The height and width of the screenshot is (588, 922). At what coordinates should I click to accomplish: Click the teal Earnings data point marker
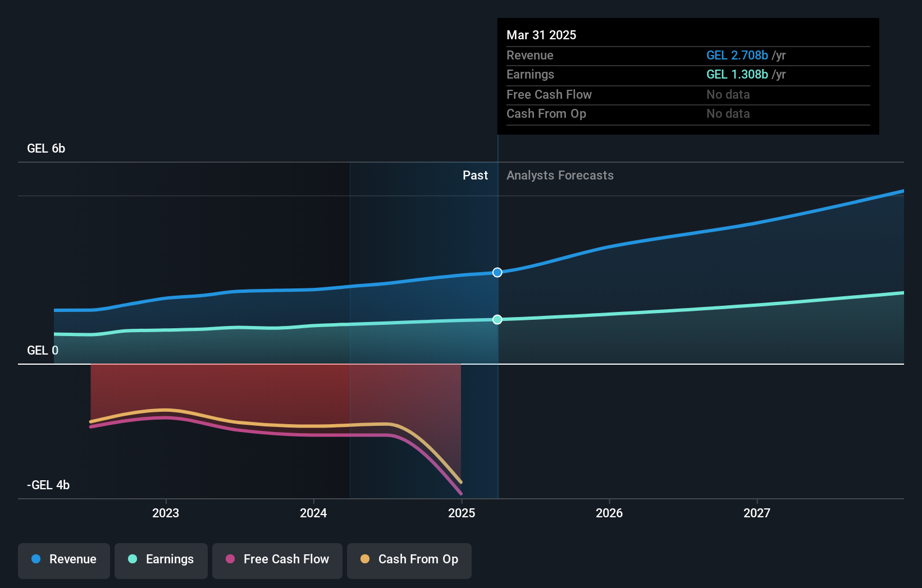coord(497,320)
